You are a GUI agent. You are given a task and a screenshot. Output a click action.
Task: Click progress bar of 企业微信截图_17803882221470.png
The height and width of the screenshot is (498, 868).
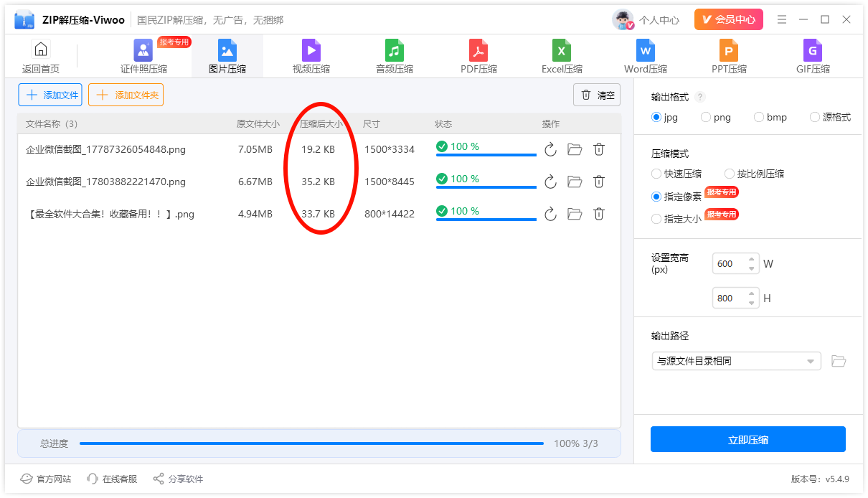click(x=486, y=187)
